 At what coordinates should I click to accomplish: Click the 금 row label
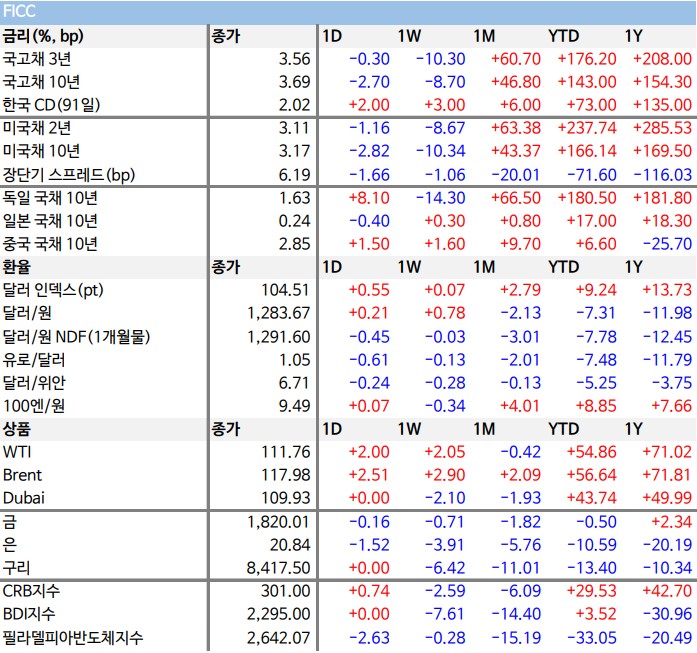pyautogui.click(x=10, y=522)
